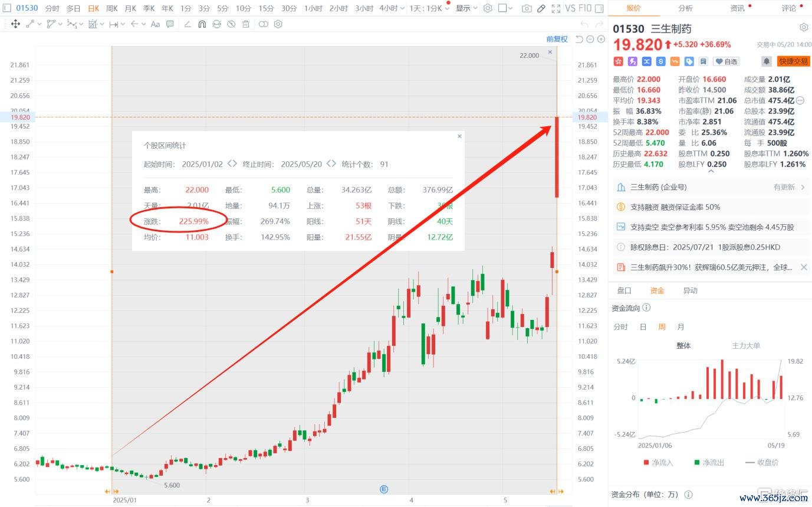Screen dimensions: 812x507
Task: Zoom in chart with plus circle
Action: pos(601,39)
